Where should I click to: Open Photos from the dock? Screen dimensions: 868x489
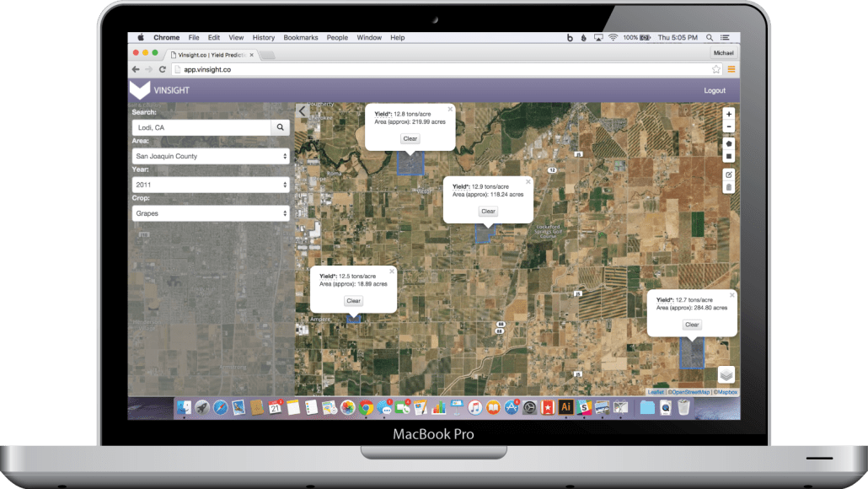348,407
